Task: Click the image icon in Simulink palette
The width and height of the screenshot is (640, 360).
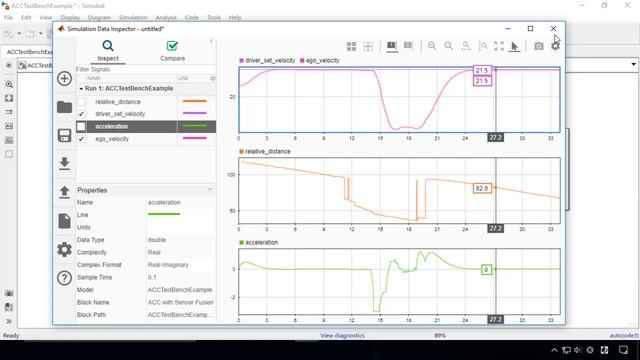Action: tap(9, 140)
